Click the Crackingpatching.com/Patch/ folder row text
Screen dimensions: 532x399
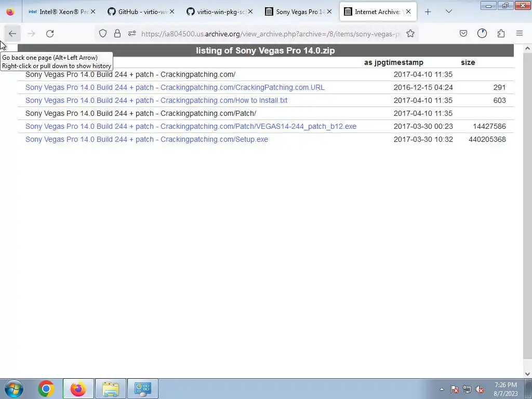[141, 113]
